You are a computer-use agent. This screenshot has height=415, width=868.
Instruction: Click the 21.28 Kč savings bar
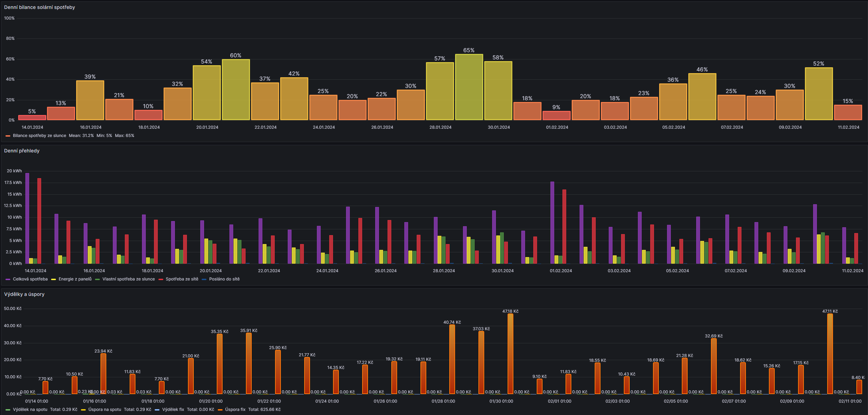click(685, 376)
